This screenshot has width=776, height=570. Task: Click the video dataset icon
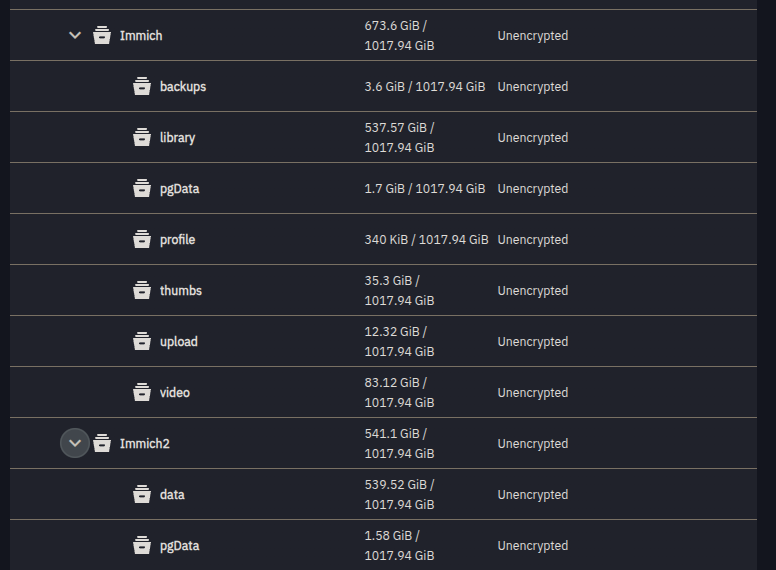142,393
